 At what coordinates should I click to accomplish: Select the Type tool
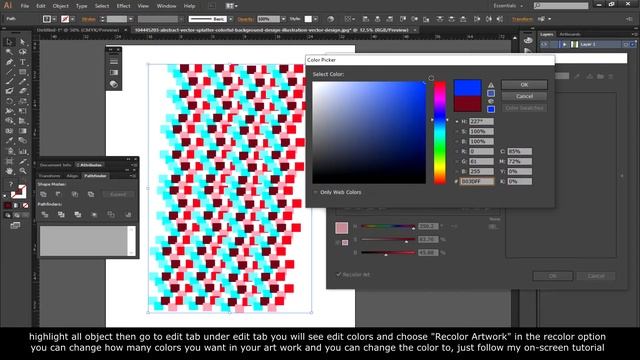[x=22, y=62]
